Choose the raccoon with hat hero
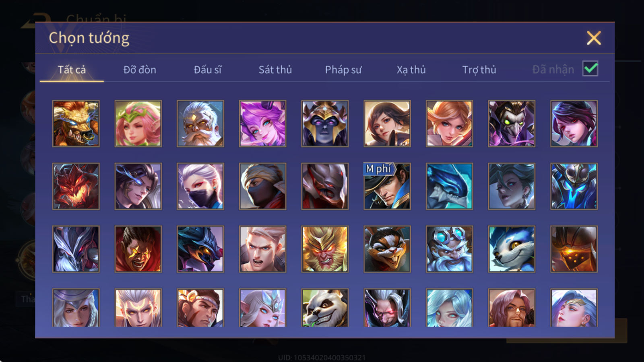 point(387,249)
